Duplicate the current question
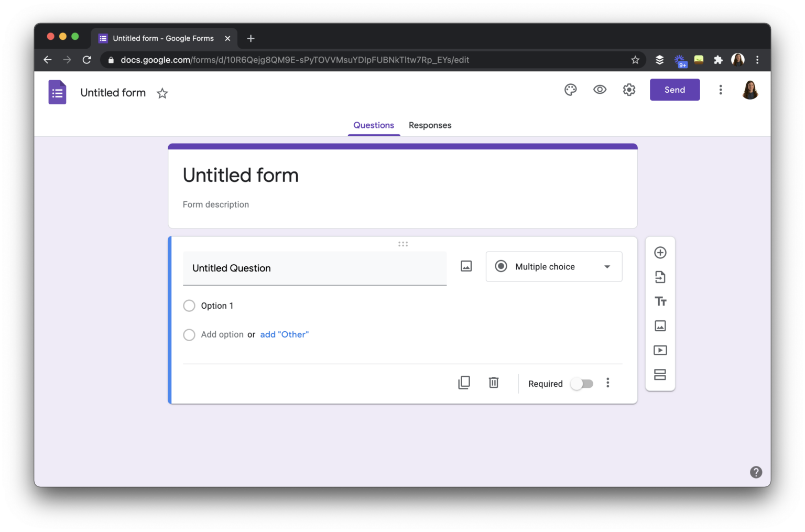 [464, 382]
